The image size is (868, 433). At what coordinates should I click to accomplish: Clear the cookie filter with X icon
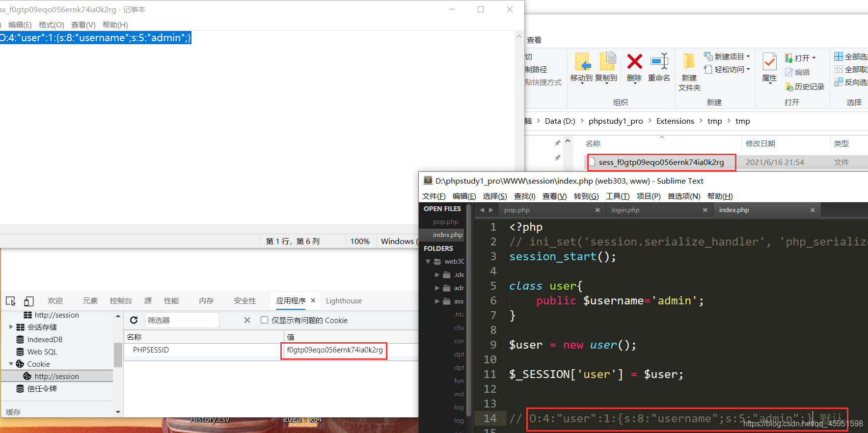tap(247, 320)
